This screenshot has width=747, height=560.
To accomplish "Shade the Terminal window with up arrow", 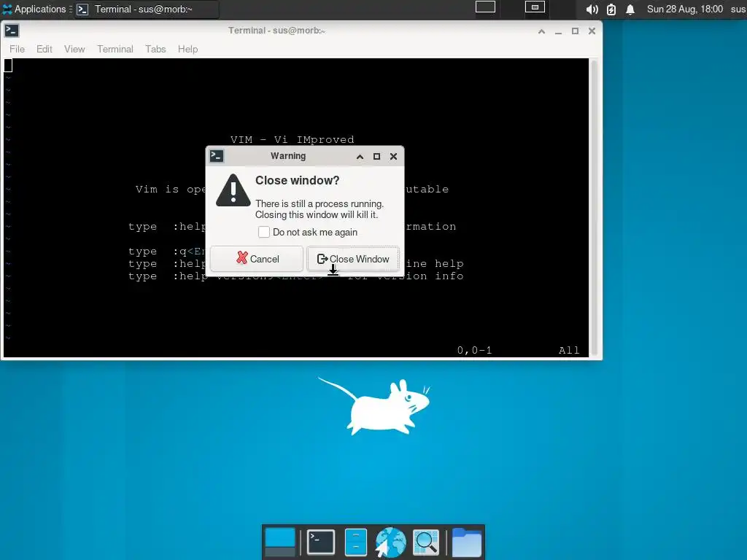I will 542,31.
